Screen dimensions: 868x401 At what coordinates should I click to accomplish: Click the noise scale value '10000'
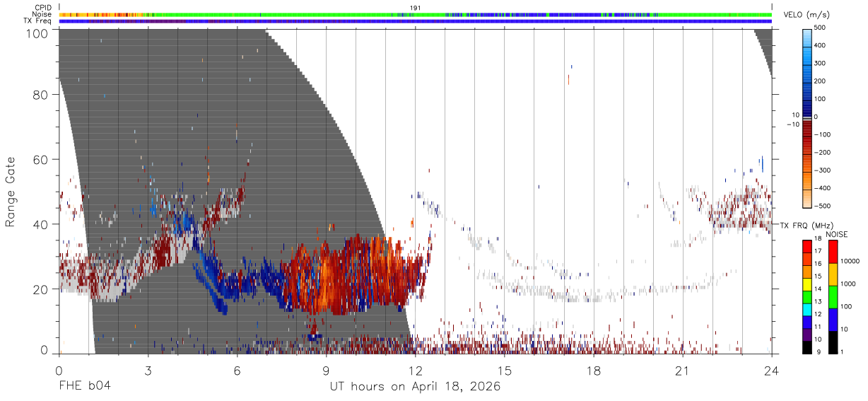(850, 261)
